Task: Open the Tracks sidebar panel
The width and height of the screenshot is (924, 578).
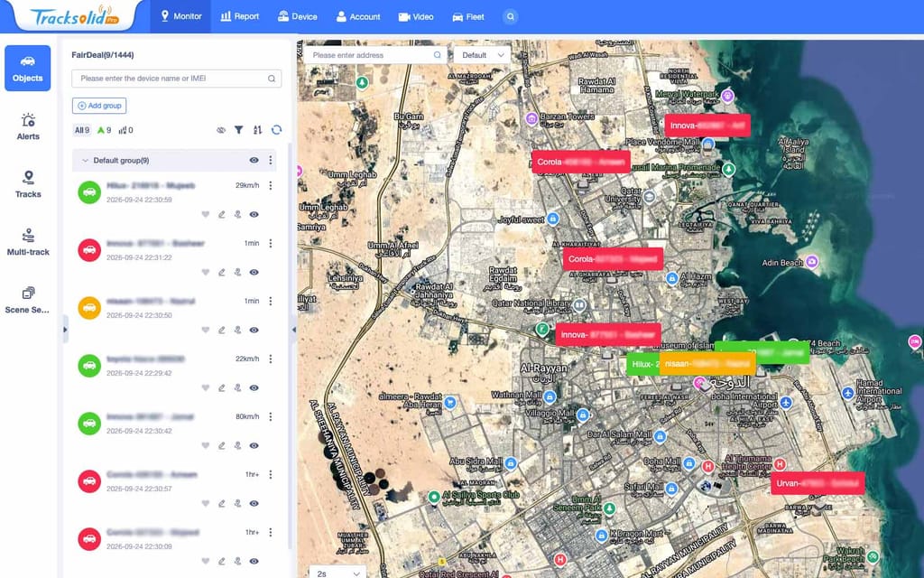Action: click(x=28, y=184)
